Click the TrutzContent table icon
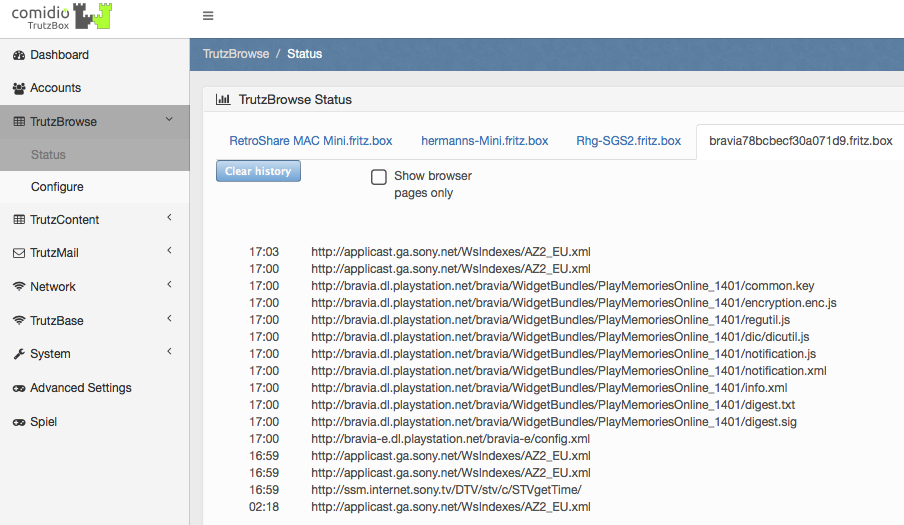 pyautogui.click(x=19, y=220)
